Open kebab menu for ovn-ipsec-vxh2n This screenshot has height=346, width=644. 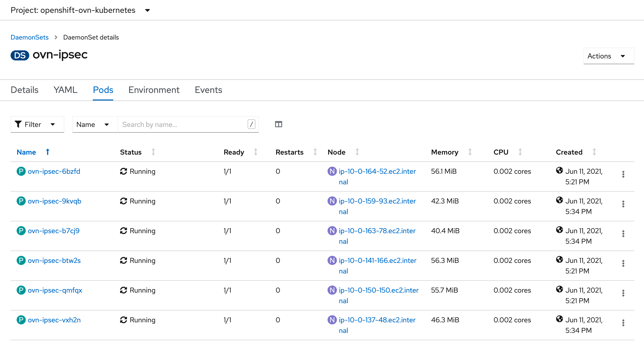[623, 323]
